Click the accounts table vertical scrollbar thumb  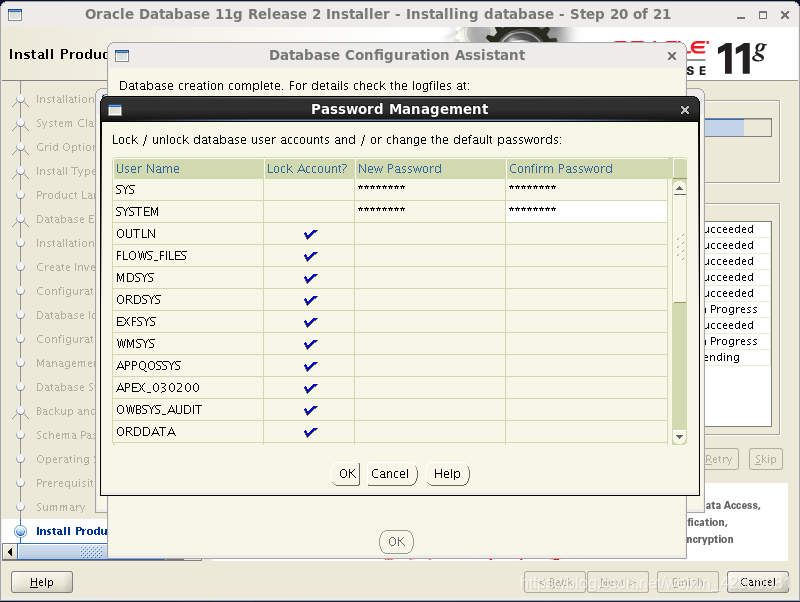pyautogui.click(x=680, y=249)
